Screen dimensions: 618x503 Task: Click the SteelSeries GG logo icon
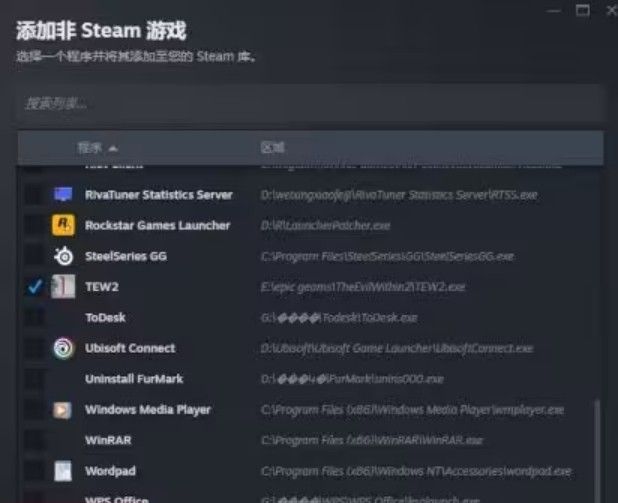(63, 256)
